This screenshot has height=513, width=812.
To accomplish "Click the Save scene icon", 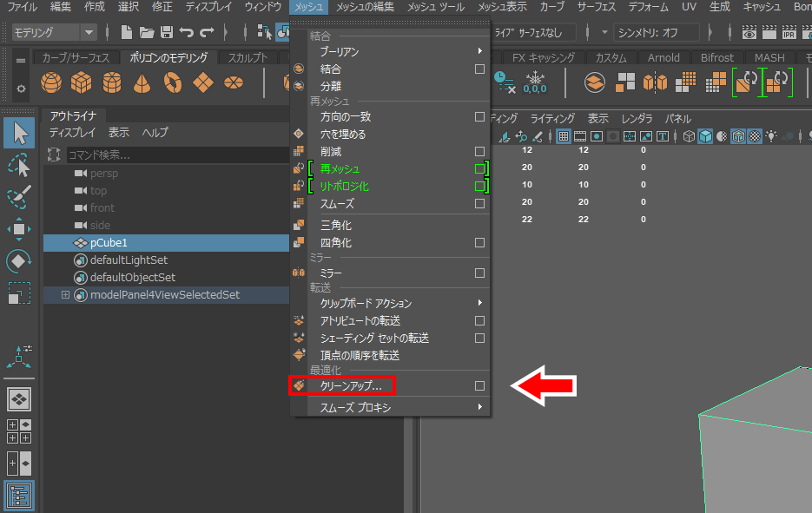I will coord(166,33).
